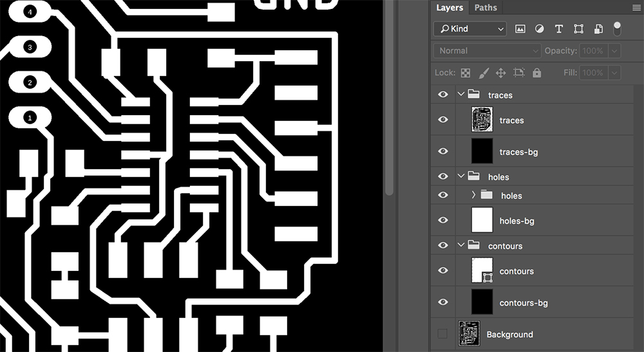Click the nested holes subgroup folder icon
This screenshot has width=644, height=352.
487,195
